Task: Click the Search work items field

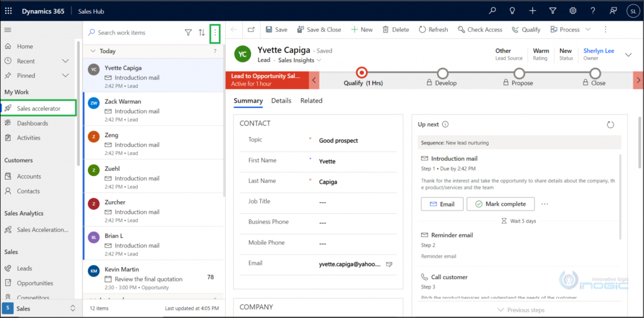Action: click(x=134, y=33)
